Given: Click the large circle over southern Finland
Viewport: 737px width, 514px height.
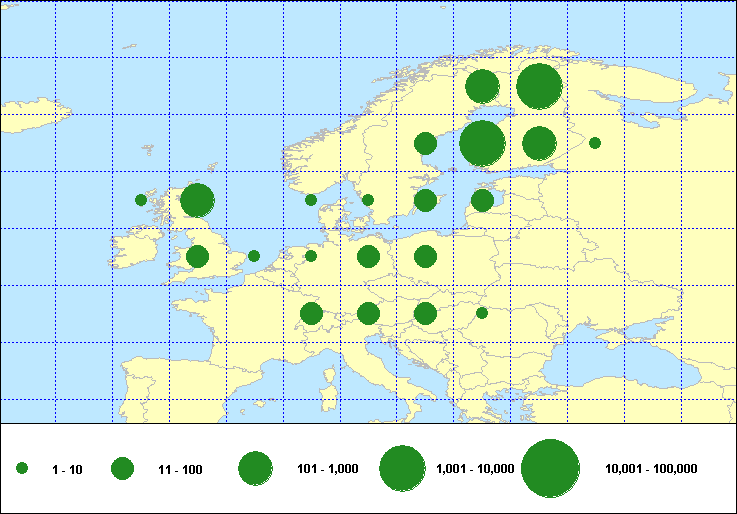Looking at the screenshot, I should coord(482,143).
